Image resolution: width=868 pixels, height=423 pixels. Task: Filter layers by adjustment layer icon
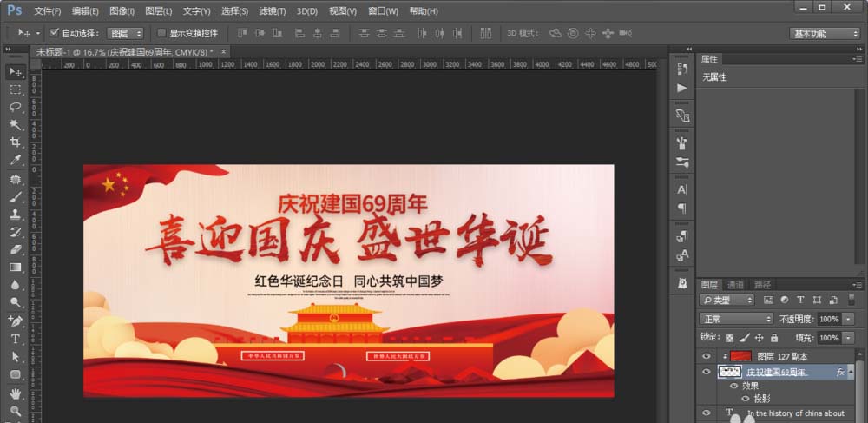(784, 300)
